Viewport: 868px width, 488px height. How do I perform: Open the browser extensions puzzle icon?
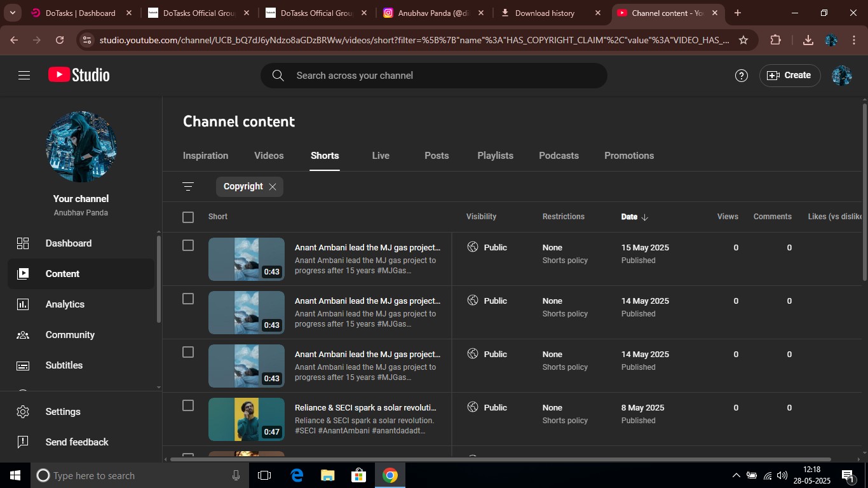click(x=775, y=40)
